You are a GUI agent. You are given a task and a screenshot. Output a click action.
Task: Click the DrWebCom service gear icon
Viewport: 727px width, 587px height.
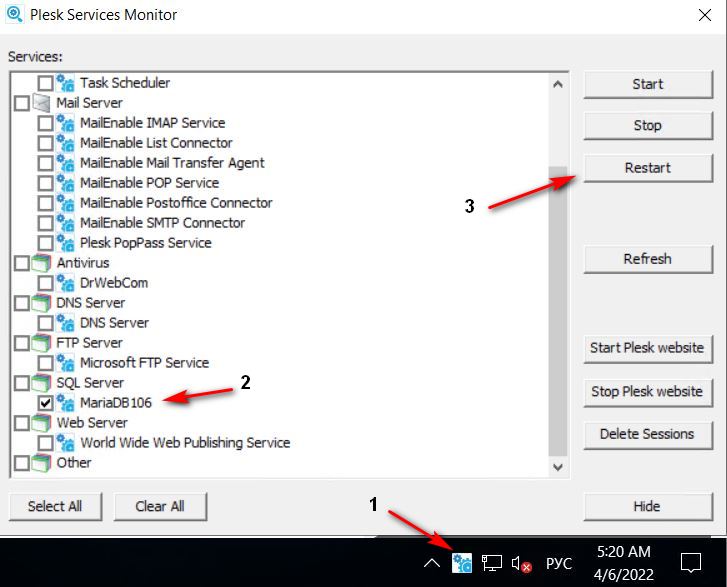point(66,283)
